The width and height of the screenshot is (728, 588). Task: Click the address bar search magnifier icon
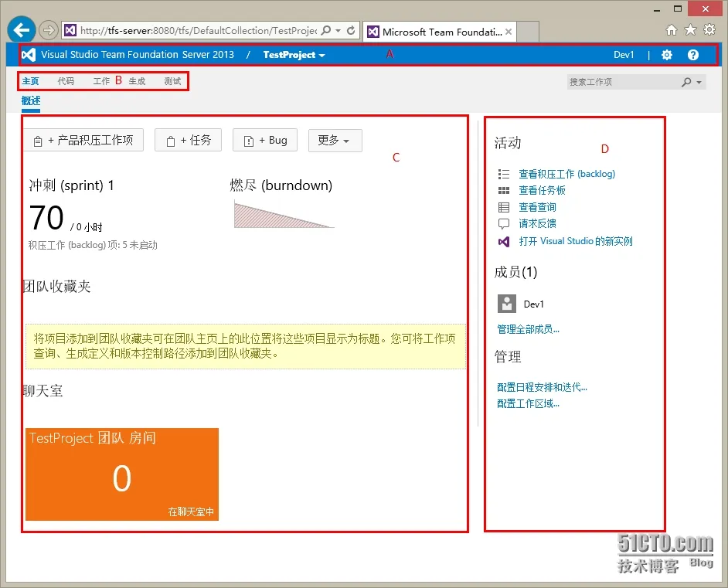pyautogui.click(x=326, y=31)
